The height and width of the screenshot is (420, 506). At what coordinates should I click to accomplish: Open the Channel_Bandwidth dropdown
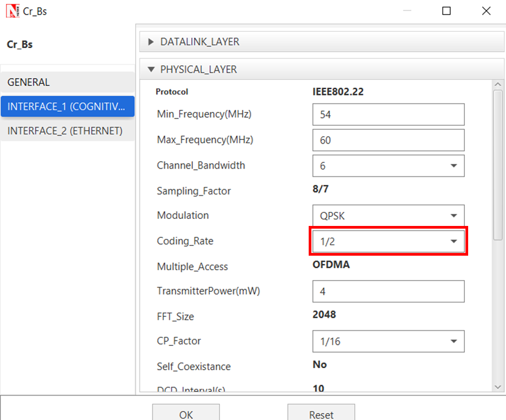388,166
